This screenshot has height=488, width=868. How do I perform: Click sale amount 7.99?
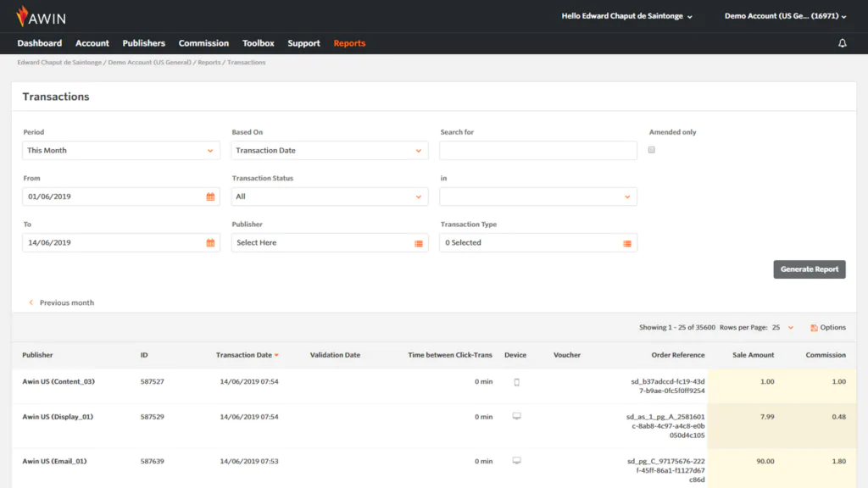(767, 417)
